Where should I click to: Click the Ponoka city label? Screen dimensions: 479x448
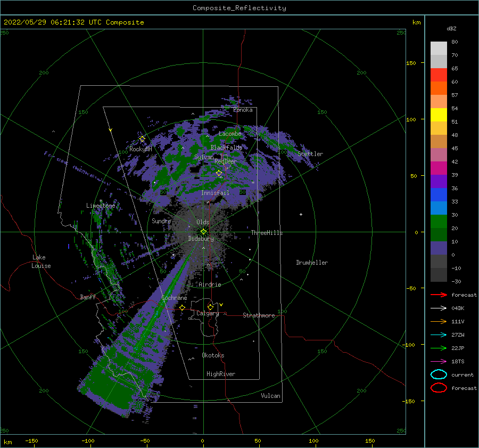[x=243, y=110]
